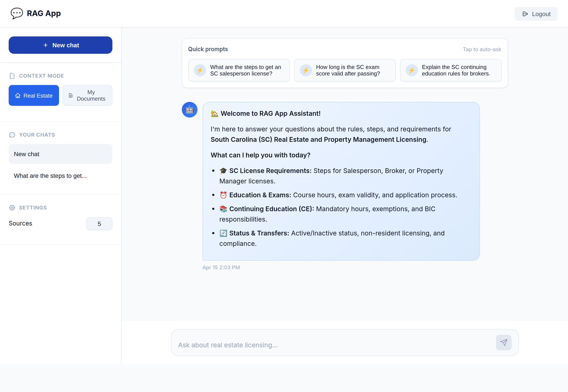Switch context mode to My Documents
The width and height of the screenshot is (568, 392).
(x=87, y=95)
